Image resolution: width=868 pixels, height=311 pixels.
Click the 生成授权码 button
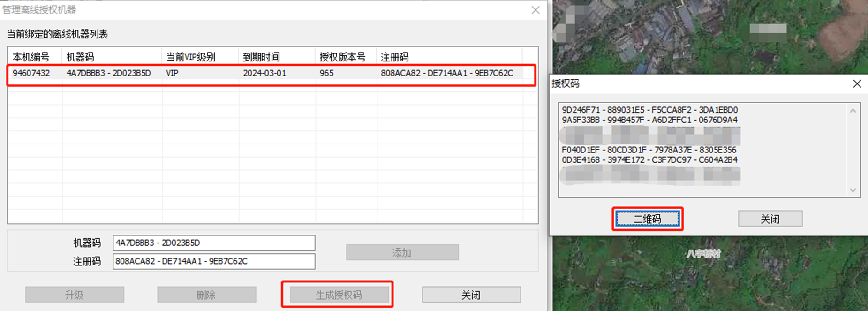click(x=339, y=295)
